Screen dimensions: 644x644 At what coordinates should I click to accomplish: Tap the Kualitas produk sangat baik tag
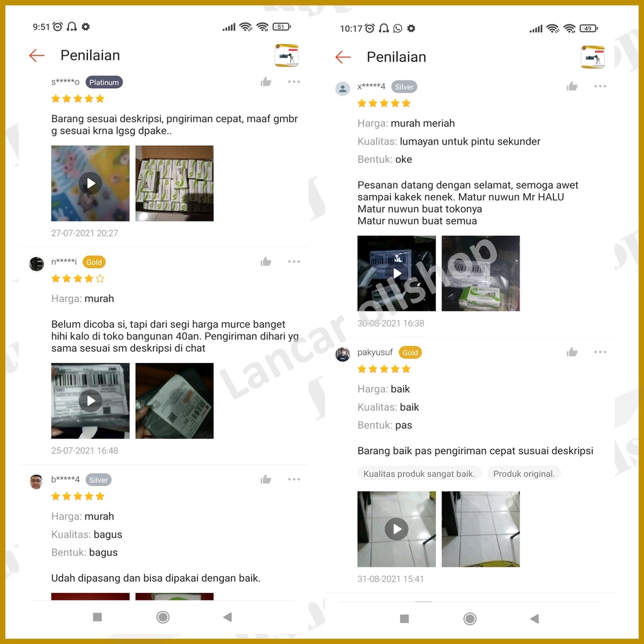[419, 474]
